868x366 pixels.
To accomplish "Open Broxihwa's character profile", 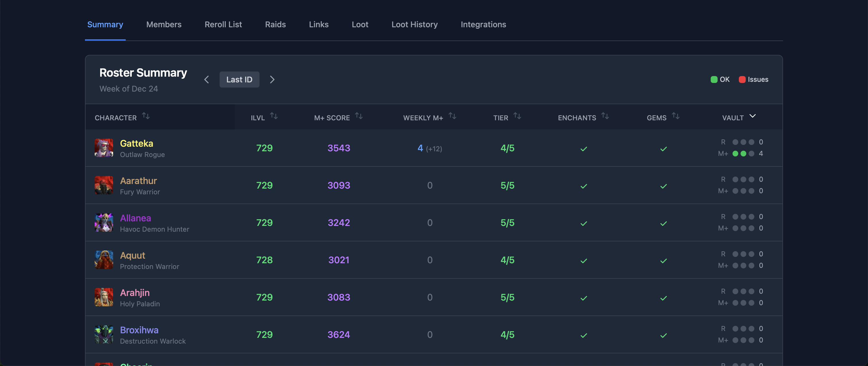I will pos(139,330).
